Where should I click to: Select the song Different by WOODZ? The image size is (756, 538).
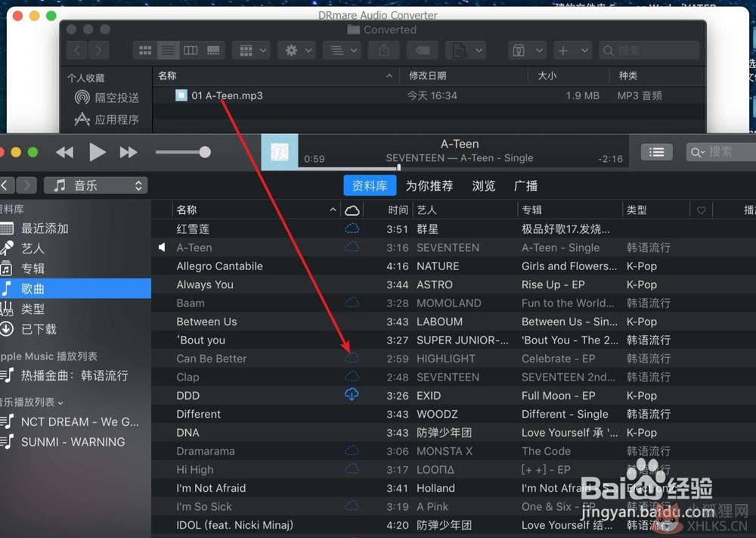[199, 414]
